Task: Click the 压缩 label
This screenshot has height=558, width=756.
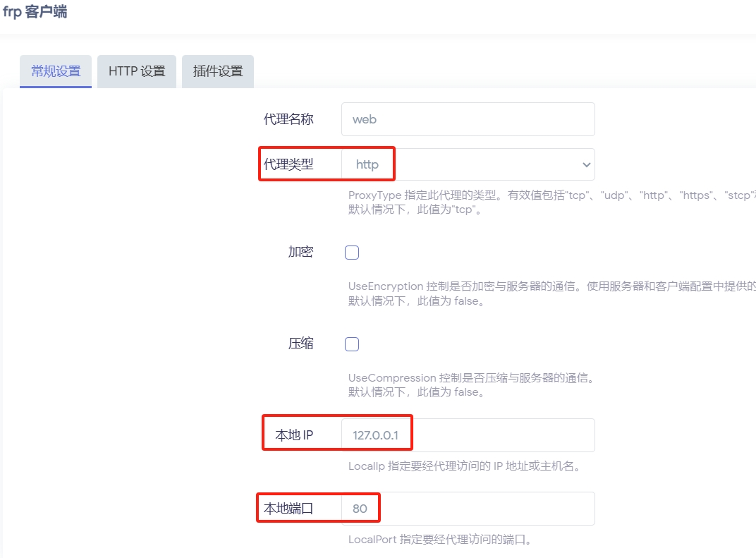Action: click(x=300, y=344)
